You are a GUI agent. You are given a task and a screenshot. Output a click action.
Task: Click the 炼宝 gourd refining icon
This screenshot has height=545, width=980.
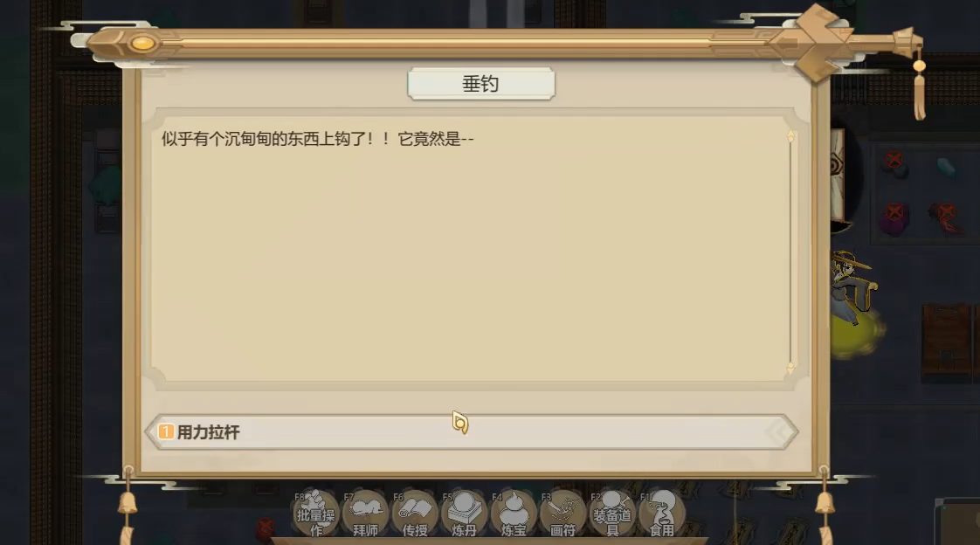coord(513,514)
